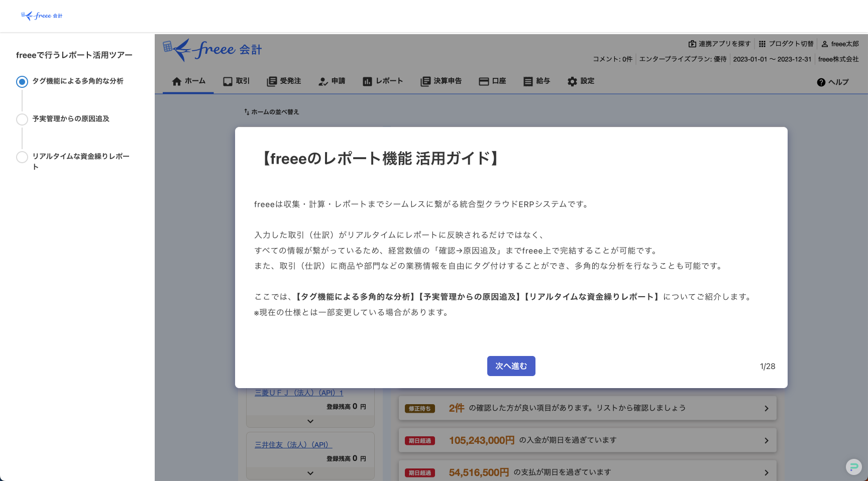Viewport: 868px width, 481px height.
Task: Expand the 三菱UFJ account card chevron
Action: tap(310, 421)
